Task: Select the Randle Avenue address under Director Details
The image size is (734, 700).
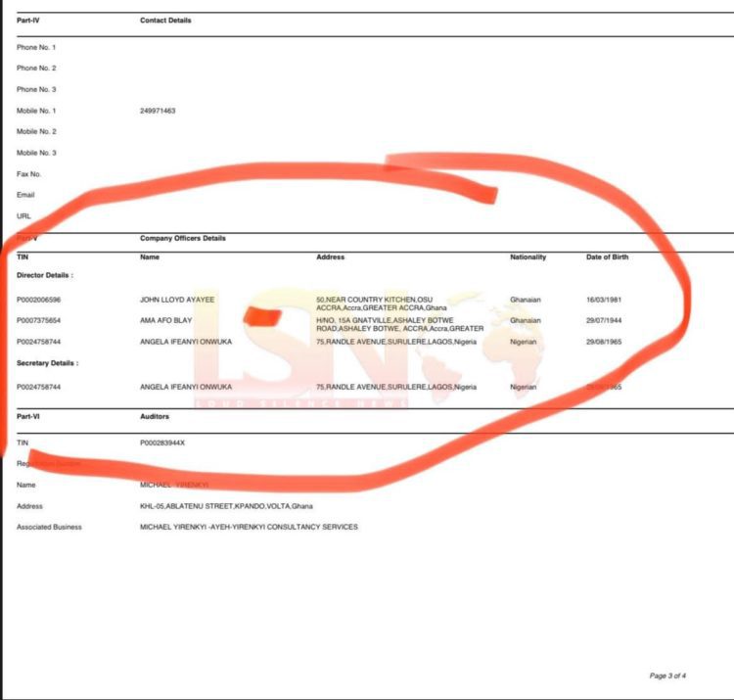Action: point(396,342)
